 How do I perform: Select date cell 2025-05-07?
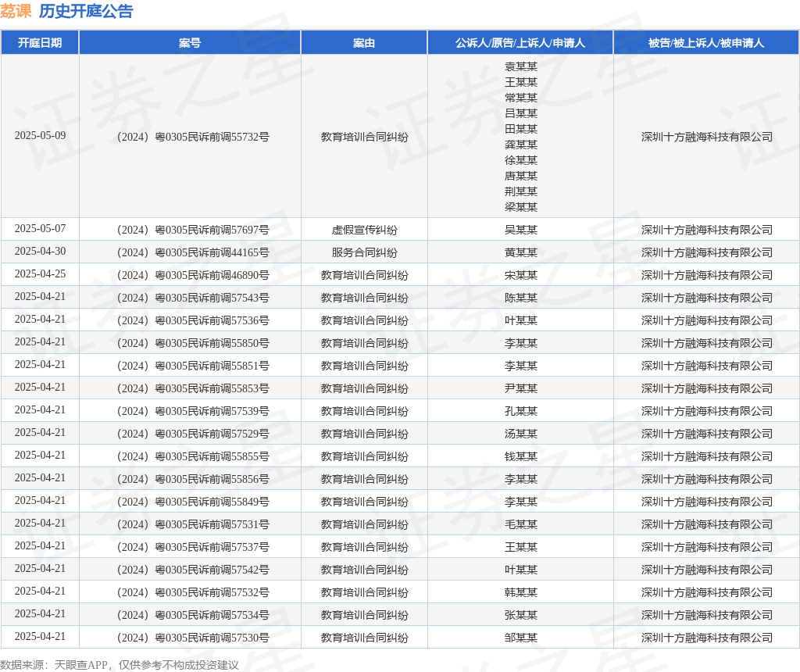40,229
